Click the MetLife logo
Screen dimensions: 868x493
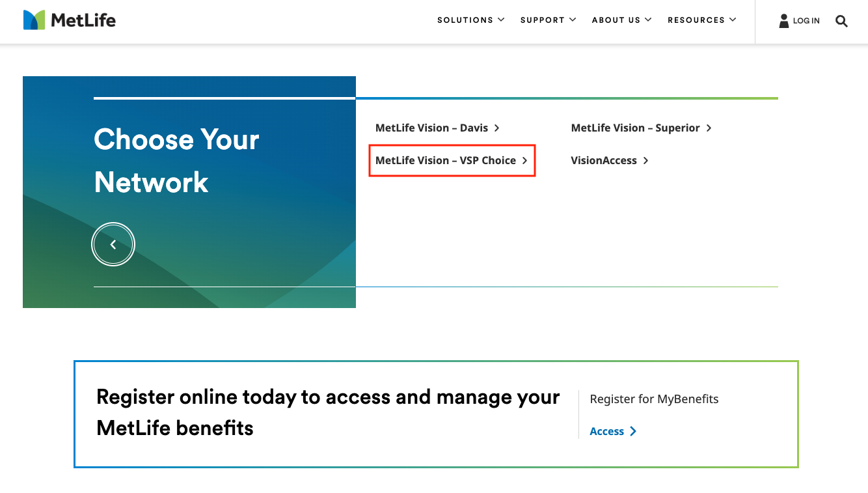point(69,20)
